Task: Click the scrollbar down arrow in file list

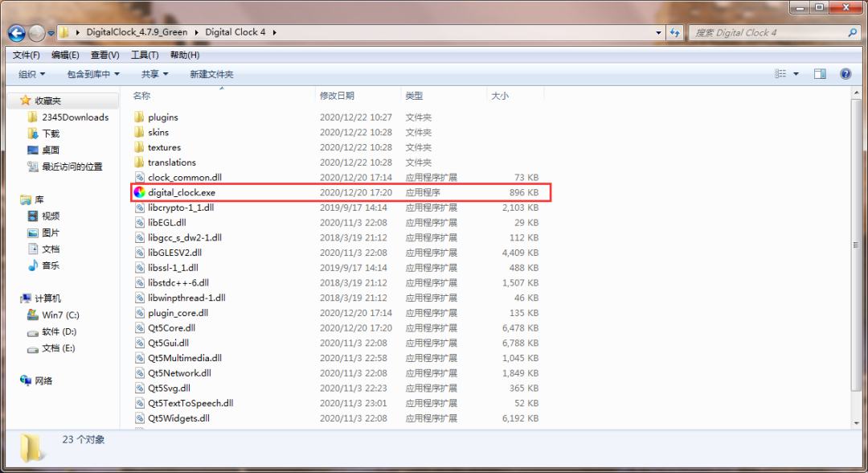Action: point(857,423)
